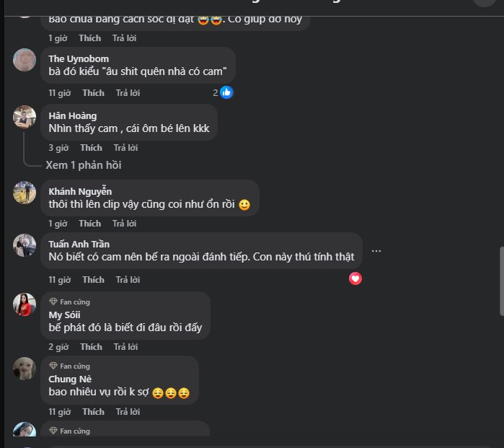Click My Sóii's profile avatar
504x448 pixels.
click(25, 304)
